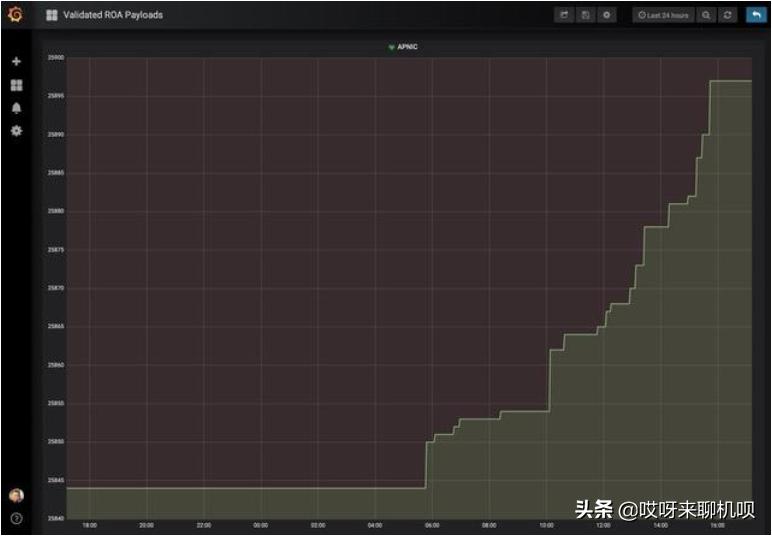772x536 pixels.
Task: Click the zoom out time range icon
Action: 706,15
